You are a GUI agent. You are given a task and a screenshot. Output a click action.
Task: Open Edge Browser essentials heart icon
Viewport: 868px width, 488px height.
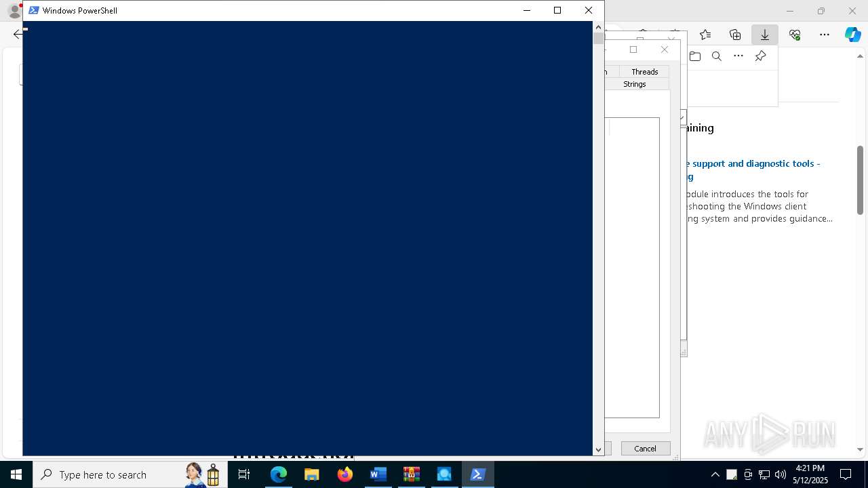point(795,35)
